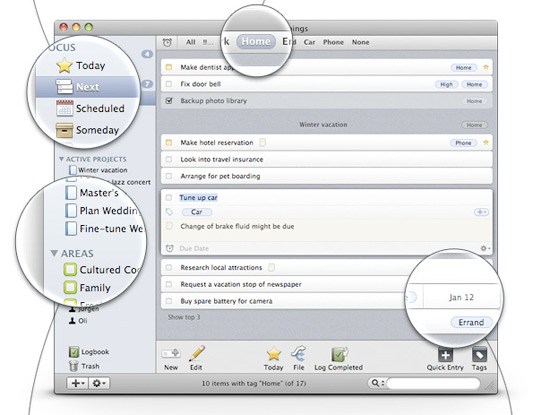Screen dimensions: 550x415
Task: Click star on Make hotel reservation row
Action: tap(486, 142)
